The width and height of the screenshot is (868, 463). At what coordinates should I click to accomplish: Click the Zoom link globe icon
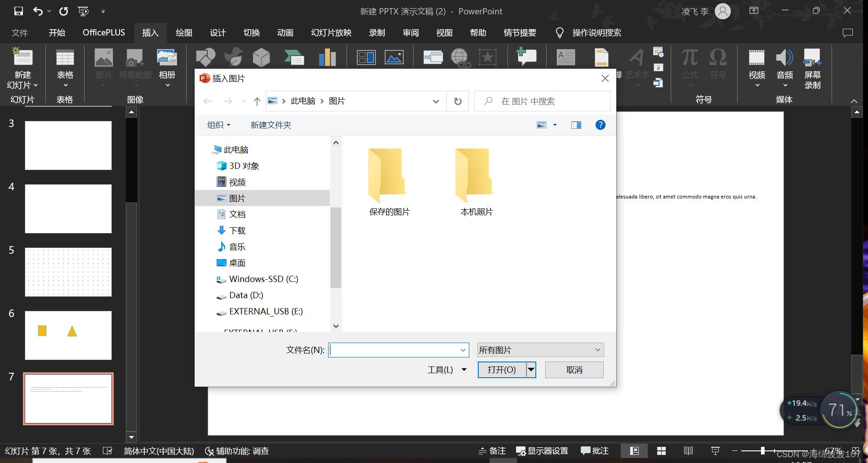point(460,57)
